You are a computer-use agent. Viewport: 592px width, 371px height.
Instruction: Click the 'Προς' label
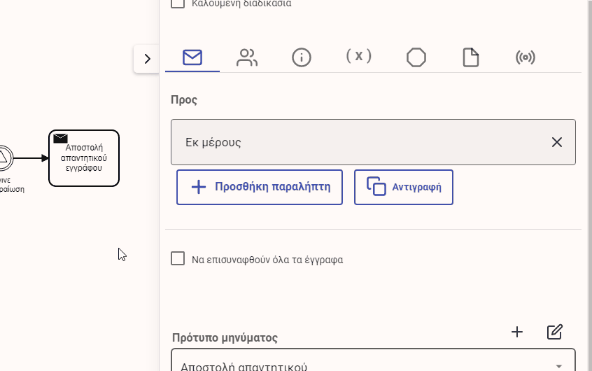pos(184,100)
